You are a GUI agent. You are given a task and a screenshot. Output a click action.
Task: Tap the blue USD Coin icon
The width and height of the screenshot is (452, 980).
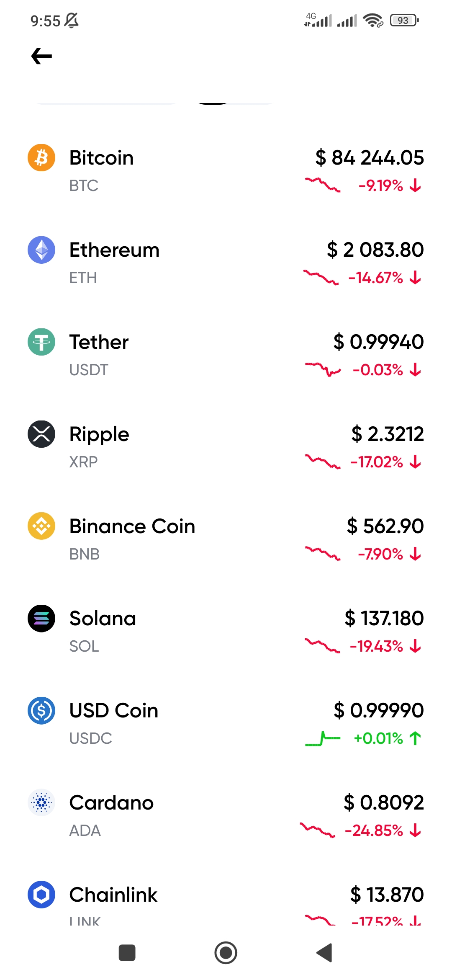pyautogui.click(x=41, y=711)
